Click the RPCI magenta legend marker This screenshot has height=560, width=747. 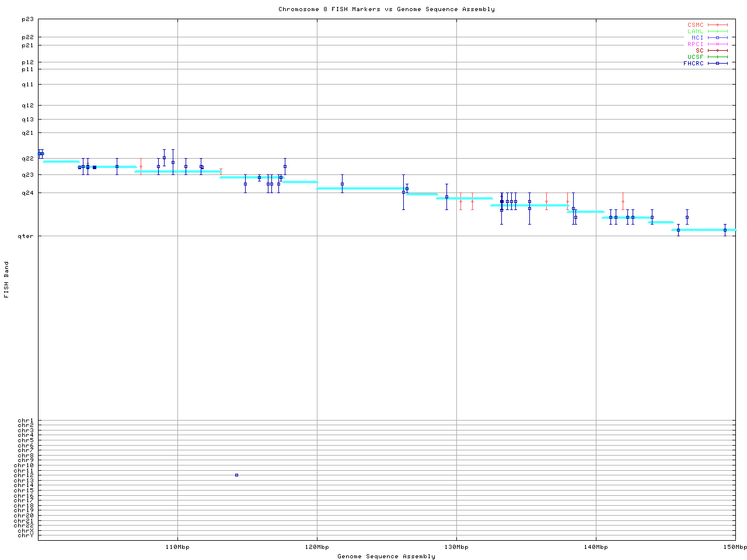click(x=717, y=44)
